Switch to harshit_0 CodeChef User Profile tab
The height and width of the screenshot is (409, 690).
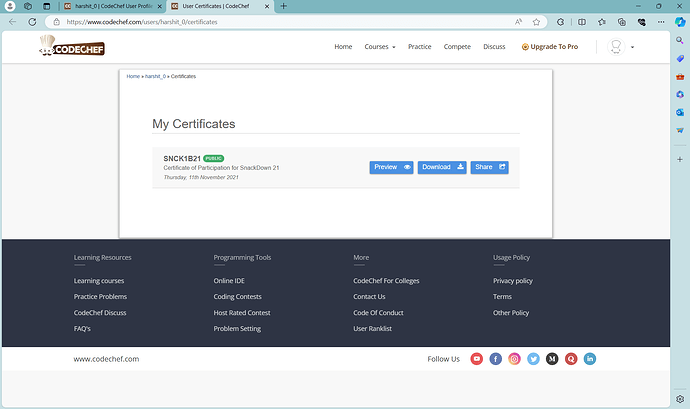pos(113,6)
